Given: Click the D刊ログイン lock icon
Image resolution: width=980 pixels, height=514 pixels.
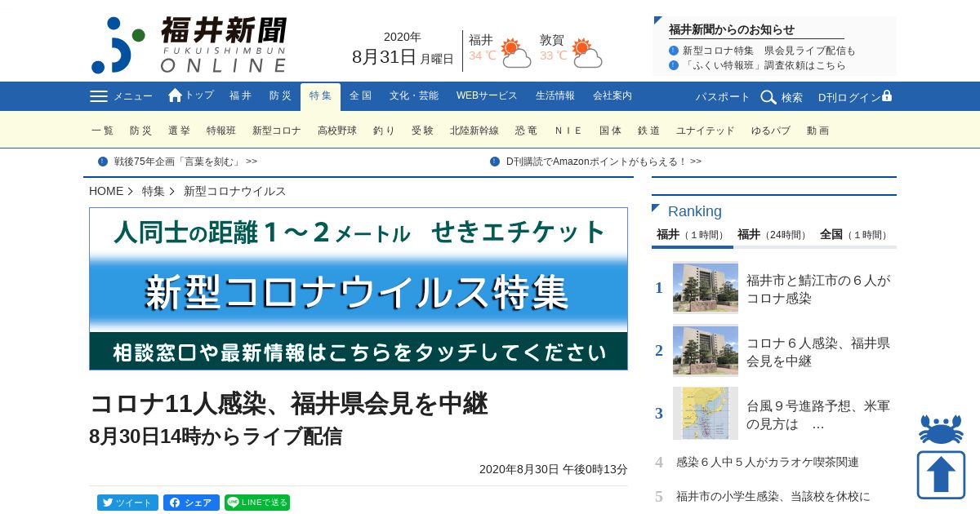Looking at the screenshot, I should tap(887, 95).
